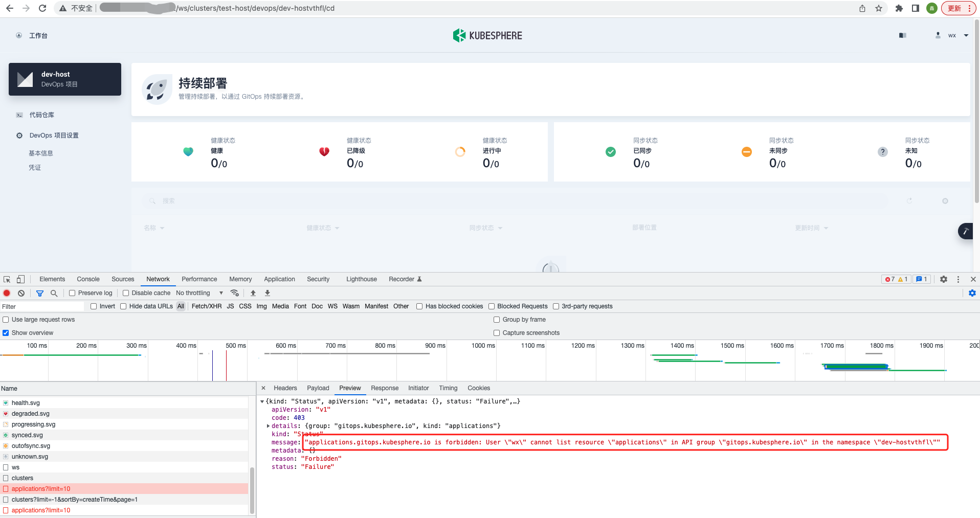Enable Disable cache checkbox

pos(126,293)
